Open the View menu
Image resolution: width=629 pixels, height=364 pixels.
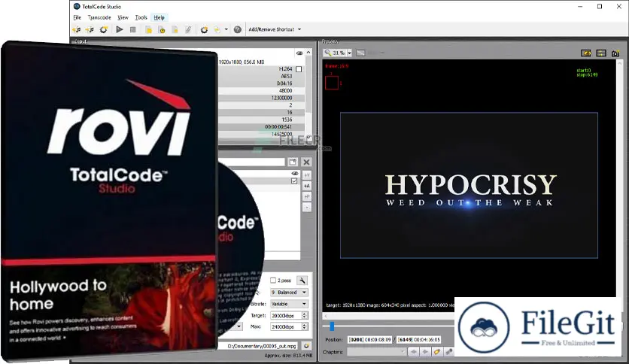pyautogui.click(x=123, y=17)
